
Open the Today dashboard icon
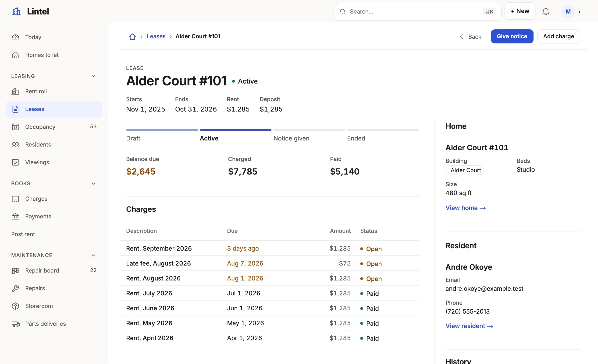click(x=15, y=37)
